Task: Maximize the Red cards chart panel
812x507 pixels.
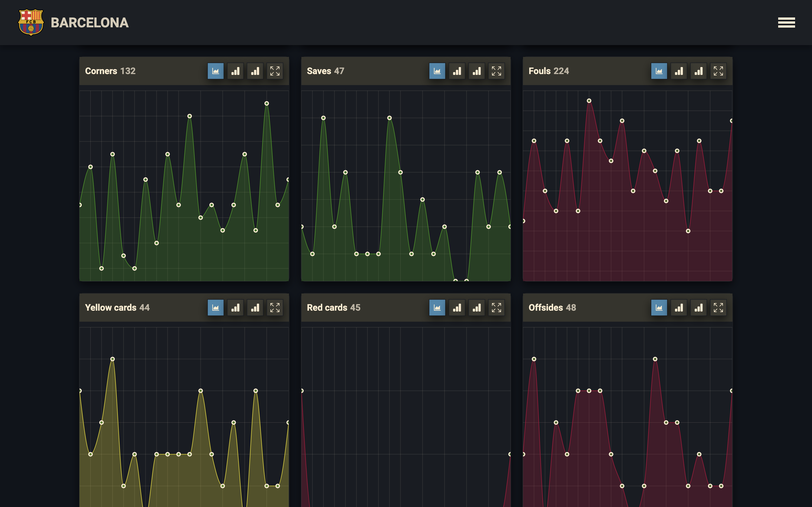Action: pos(496,308)
